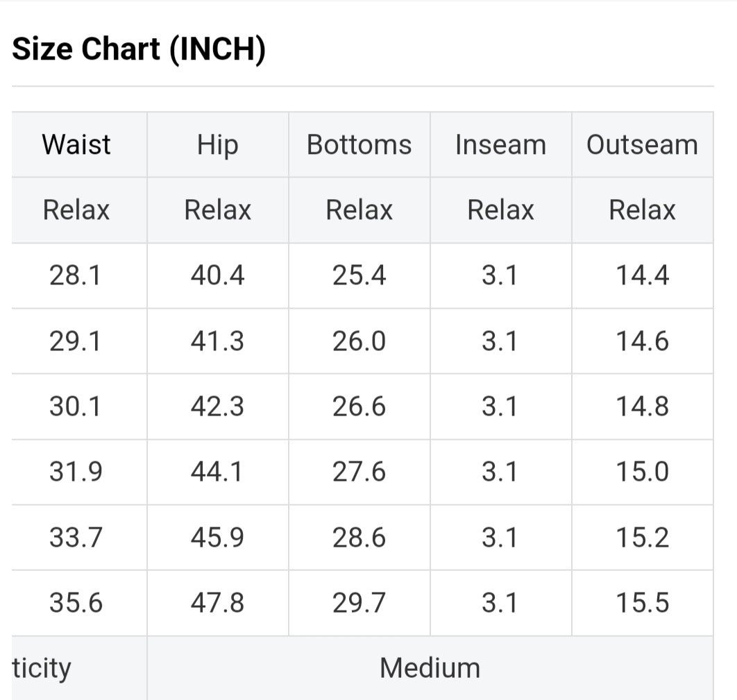
Task: Select the Outseam column header
Action: [642, 145]
